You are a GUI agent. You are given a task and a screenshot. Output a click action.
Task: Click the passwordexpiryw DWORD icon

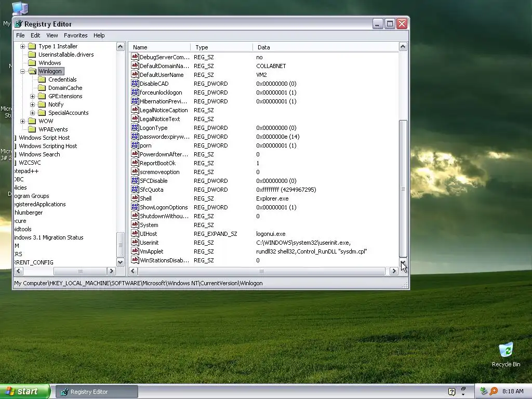point(135,137)
